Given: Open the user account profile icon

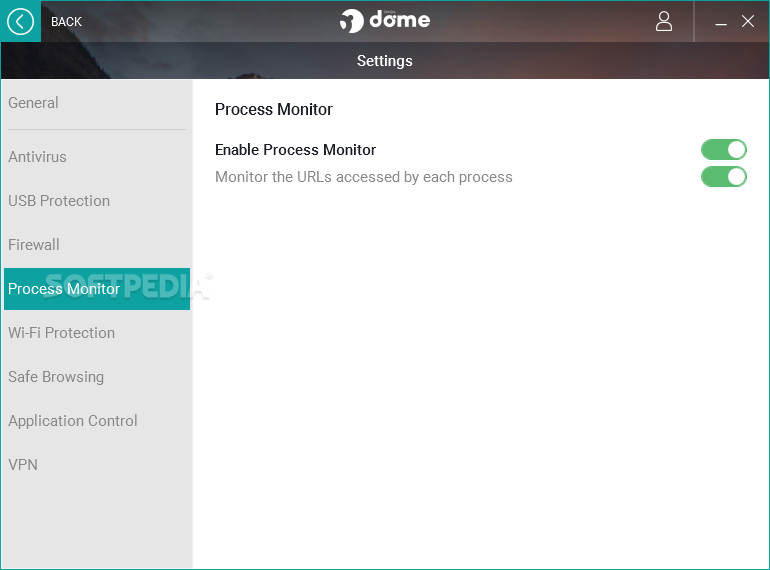Looking at the screenshot, I should pyautogui.click(x=663, y=22).
